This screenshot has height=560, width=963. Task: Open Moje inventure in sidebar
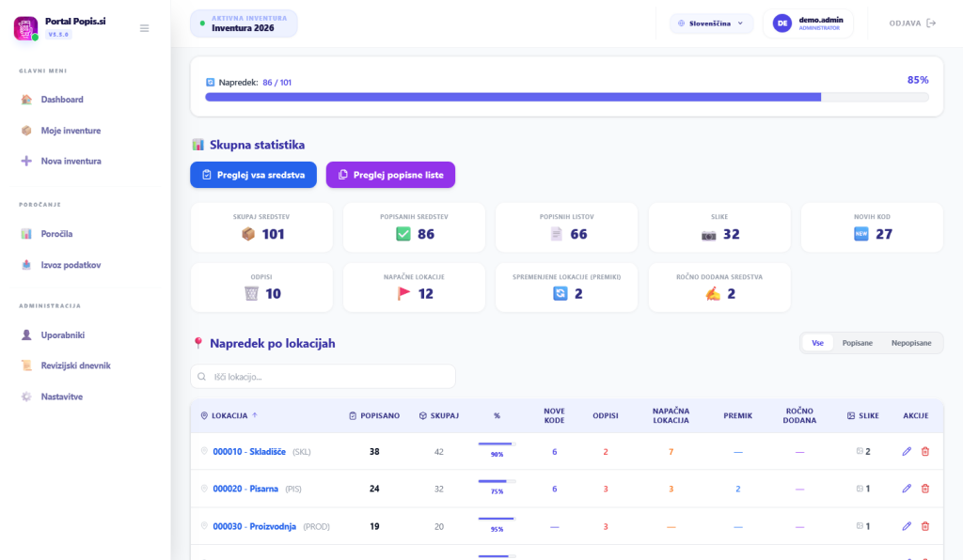pos(71,131)
